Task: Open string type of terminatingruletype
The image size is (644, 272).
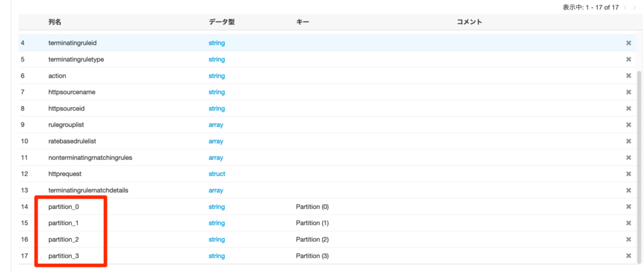Action: pyautogui.click(x=217, y=59)
